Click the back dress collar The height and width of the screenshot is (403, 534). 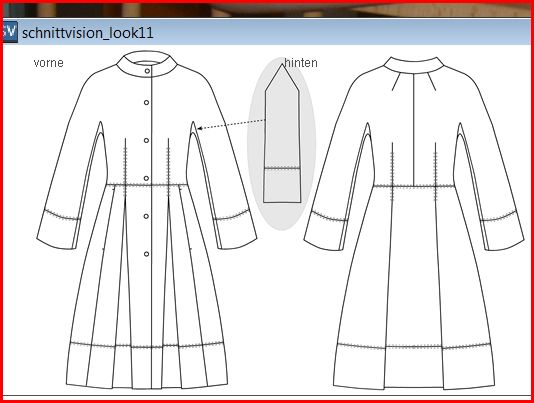coord(413,65)
